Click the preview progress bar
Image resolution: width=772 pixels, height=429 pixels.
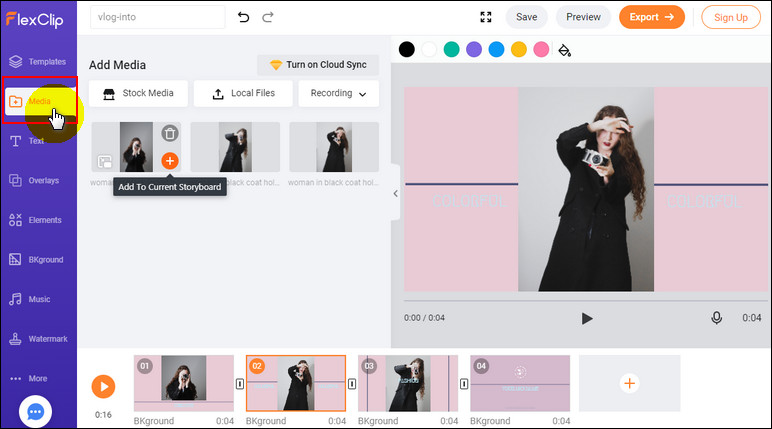586,300
